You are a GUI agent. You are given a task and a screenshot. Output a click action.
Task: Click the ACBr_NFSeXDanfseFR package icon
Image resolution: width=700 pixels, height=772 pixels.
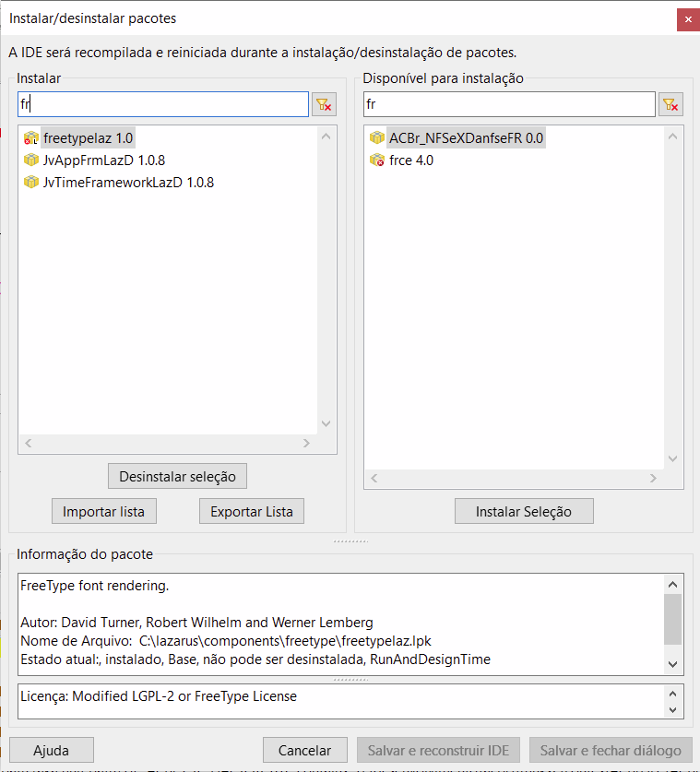click(x=377, y=137)
